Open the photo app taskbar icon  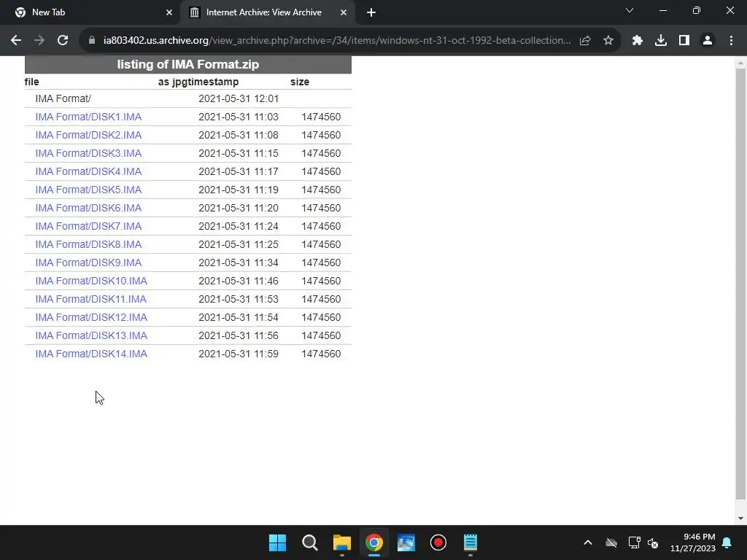click(x=406, y=542)
